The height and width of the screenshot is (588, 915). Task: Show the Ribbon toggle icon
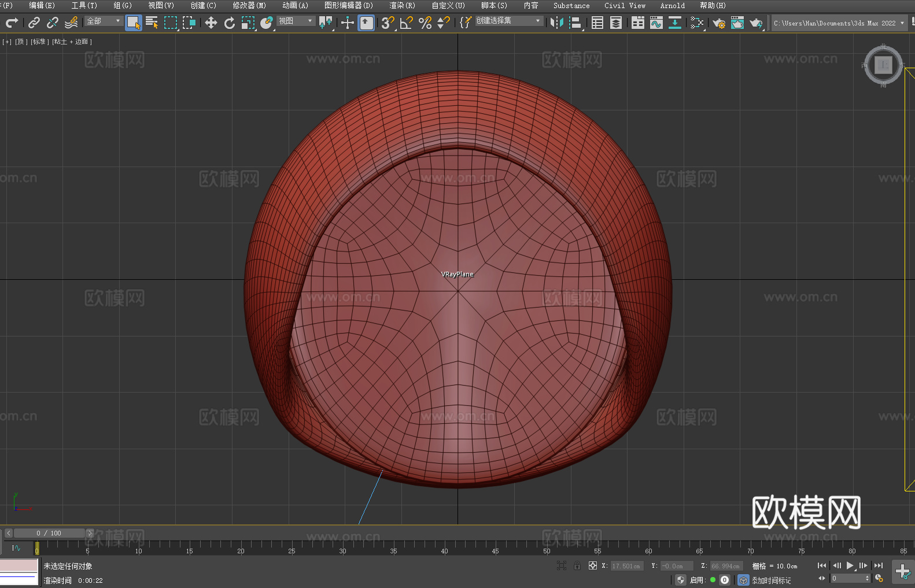click(x=638, y=23)
